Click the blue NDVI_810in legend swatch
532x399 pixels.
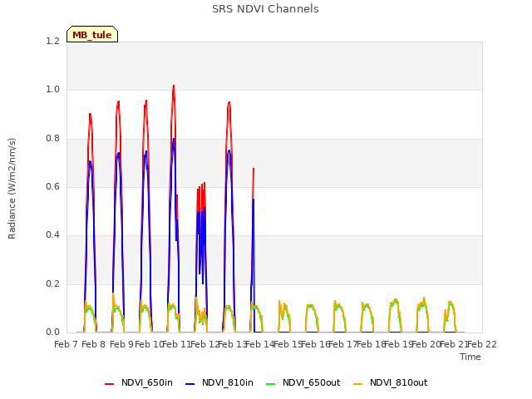[190, 384]
